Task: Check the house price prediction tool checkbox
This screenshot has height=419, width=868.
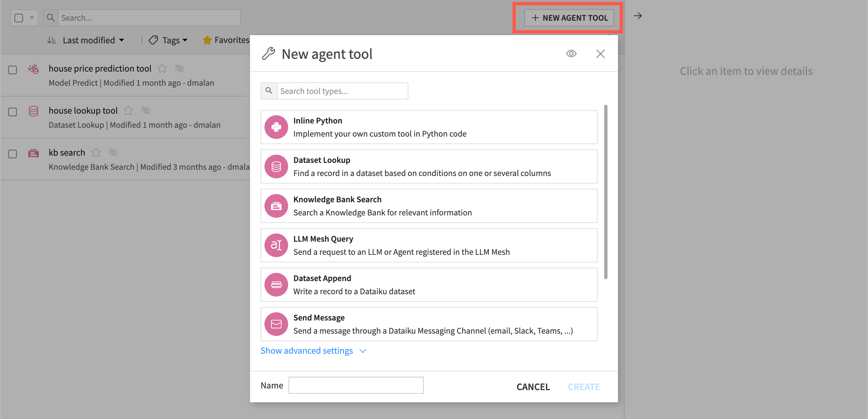Action: tap(12, 70)
